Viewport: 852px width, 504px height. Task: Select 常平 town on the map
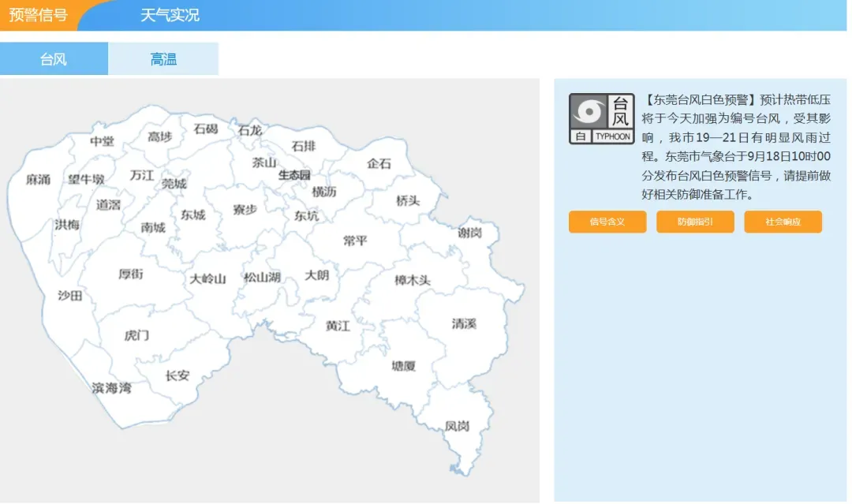click(355, 241)
